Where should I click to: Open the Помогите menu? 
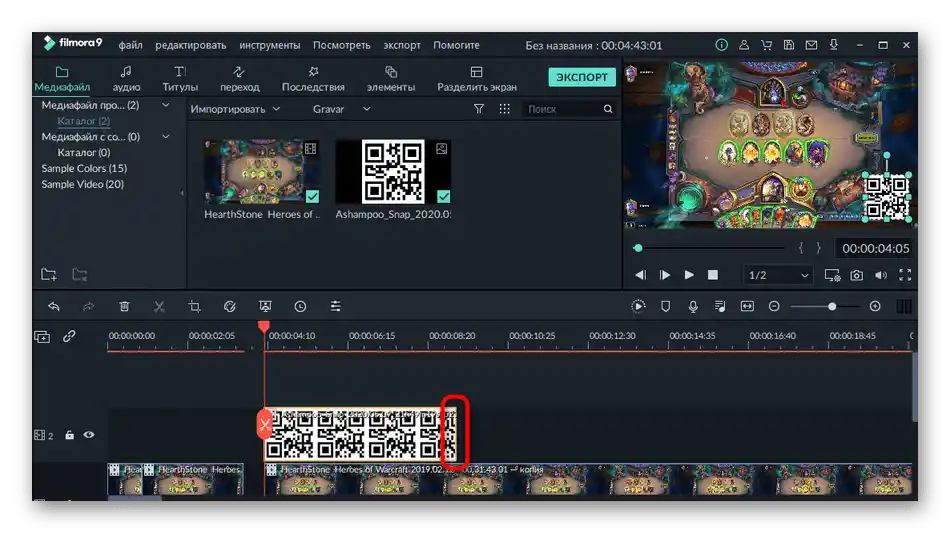(x=456, y=45)
